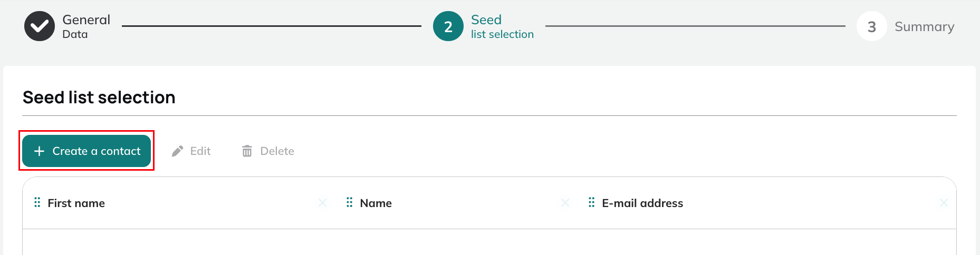Remove the E-mail address column with its X
This screenshot has height=255, width=980.
(x=944, y=203)
